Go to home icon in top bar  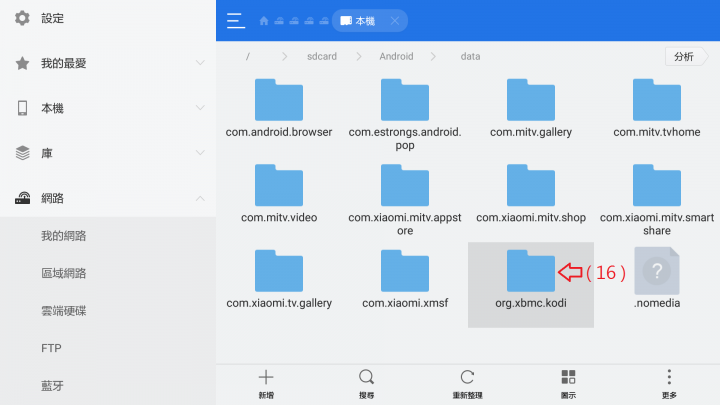click(264, 21)
